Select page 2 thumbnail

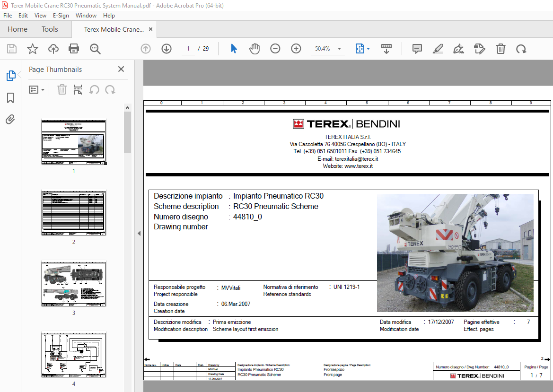pyautogui.click(x=74, y=213)
